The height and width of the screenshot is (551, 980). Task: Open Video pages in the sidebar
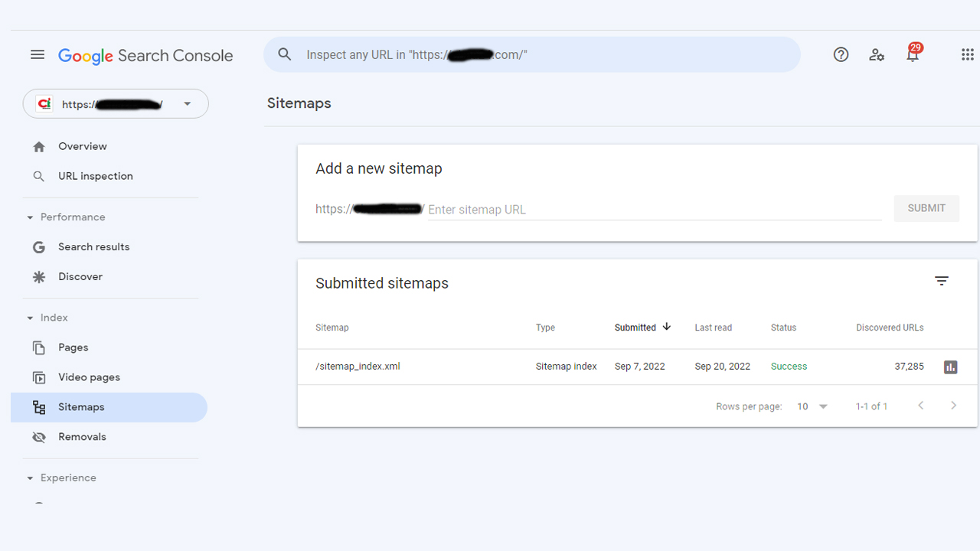[89, 377]
